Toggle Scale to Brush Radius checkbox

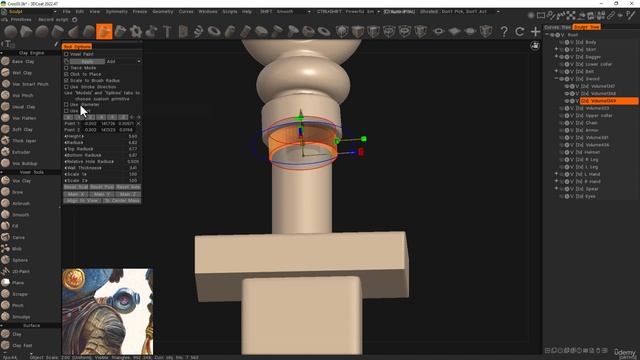[66, 80]
